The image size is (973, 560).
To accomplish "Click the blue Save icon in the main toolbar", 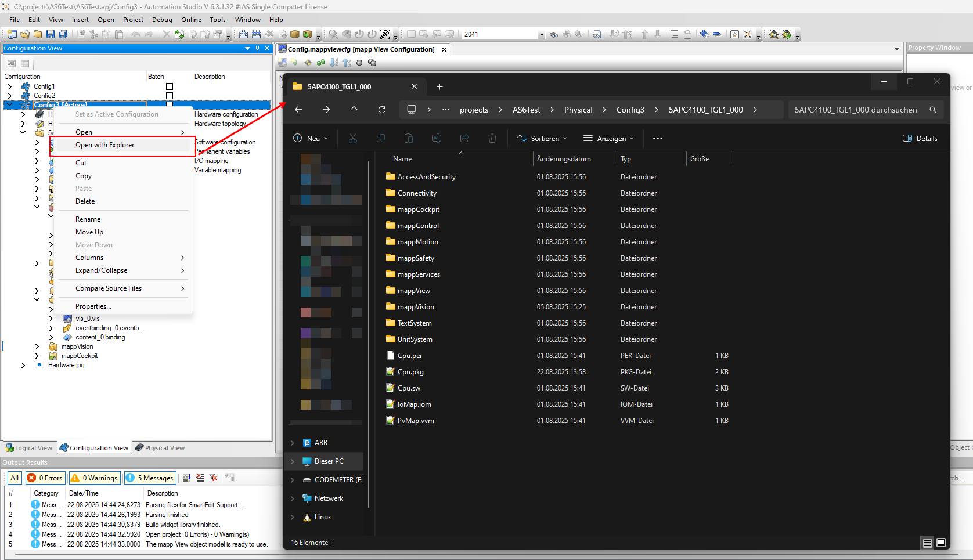I will [51, 34].
